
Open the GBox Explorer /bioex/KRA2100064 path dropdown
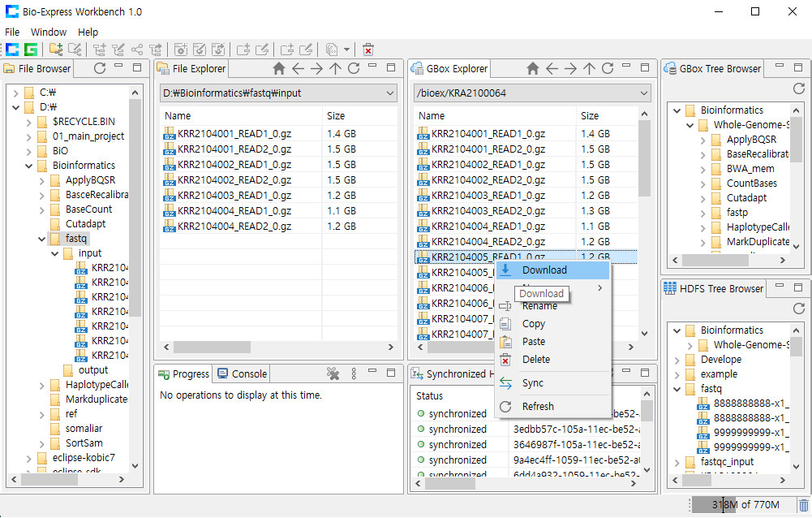(644, 93)
